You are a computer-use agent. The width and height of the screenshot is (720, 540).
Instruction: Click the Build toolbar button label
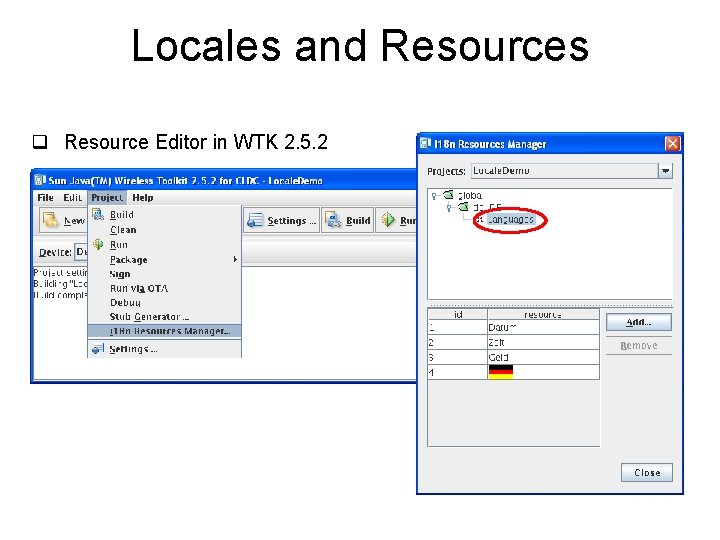(x=358, y=221)
